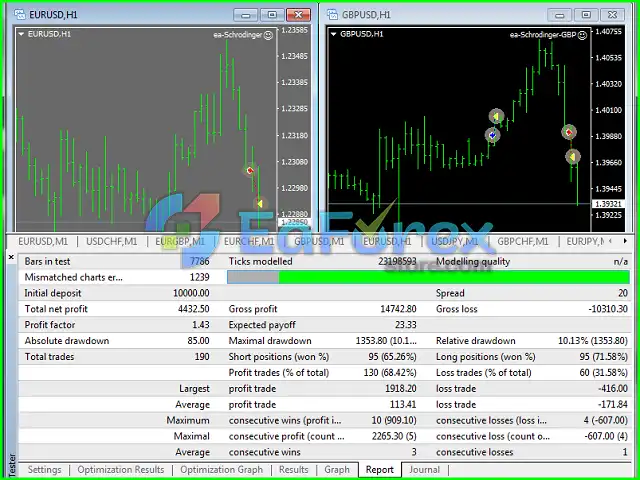
Task: Maximize the GBPUSD,H1 chart window
Action: (x=586, y=15)
